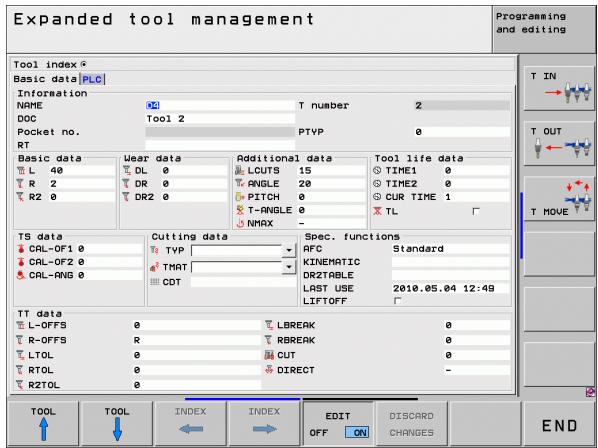Click the END soft key
Viewport: 598px width, 448px height.
tap(559, 424)
